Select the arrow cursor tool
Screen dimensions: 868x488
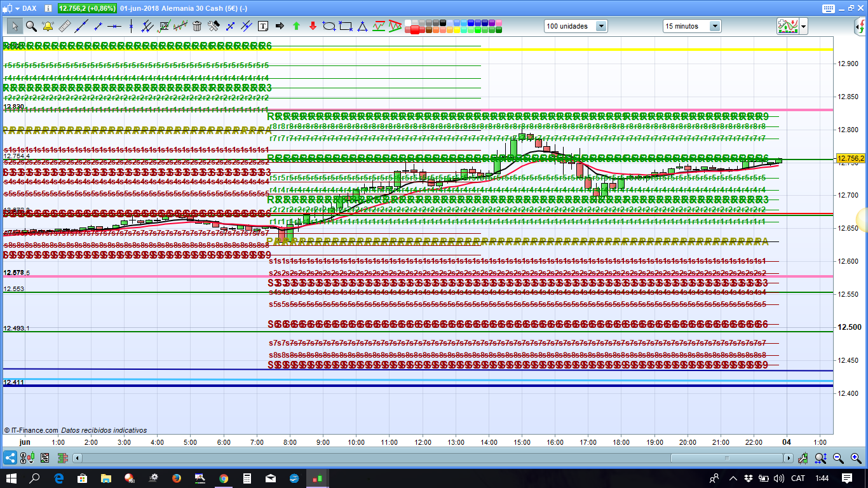tap(15, 26)
